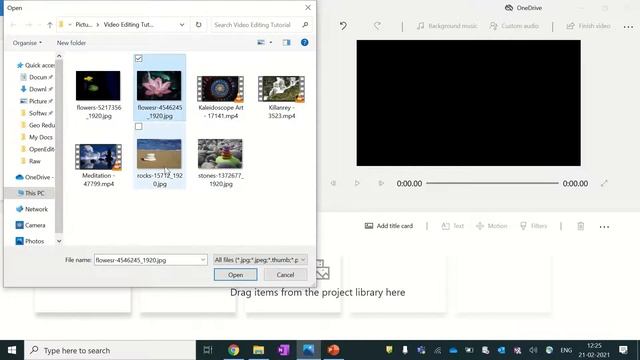Image resolution: width=640 pixels, height=360 pixels.
Task: Select Killarney 3523.mp4 thumbnail
Action: pos(281,89)
